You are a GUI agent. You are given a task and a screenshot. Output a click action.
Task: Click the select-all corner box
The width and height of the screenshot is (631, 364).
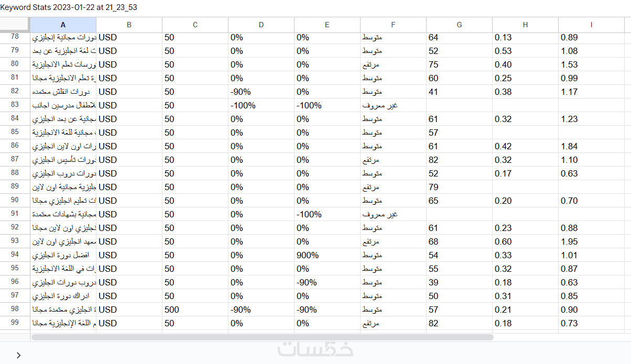pyautogui.click(x=15, y=25)
